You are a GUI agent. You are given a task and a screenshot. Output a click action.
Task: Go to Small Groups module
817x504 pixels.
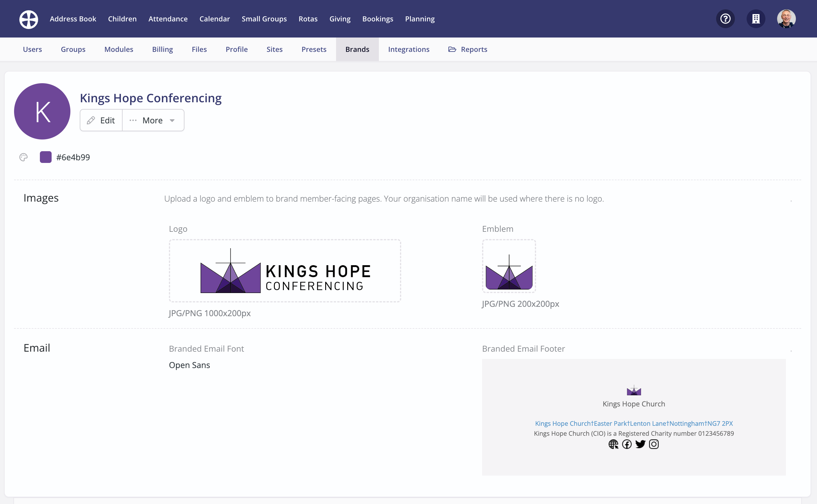264,19
